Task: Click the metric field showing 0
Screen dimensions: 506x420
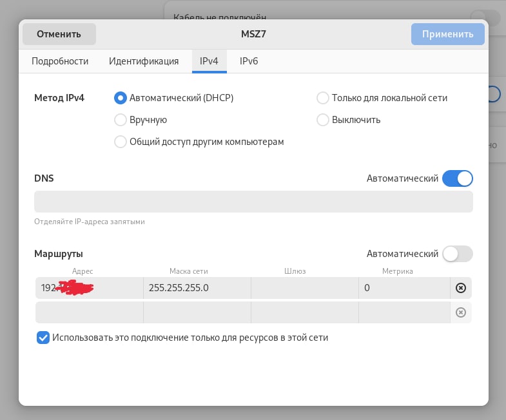Action: coord(404,288)
